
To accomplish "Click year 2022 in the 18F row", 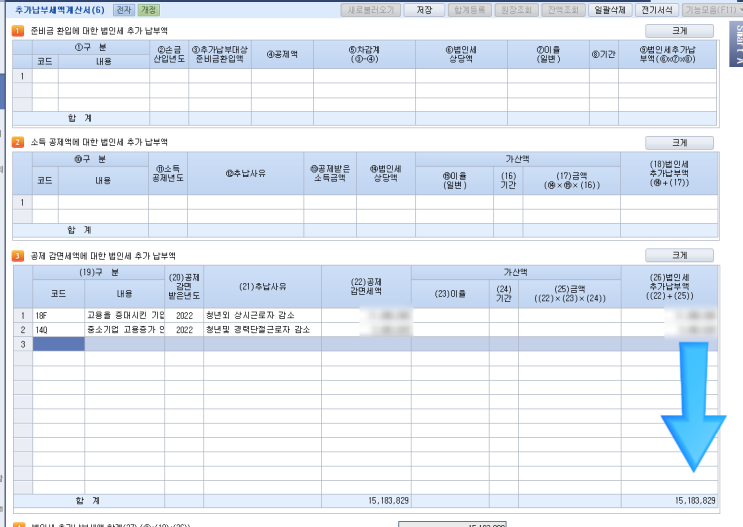I will tap(184, 316).
